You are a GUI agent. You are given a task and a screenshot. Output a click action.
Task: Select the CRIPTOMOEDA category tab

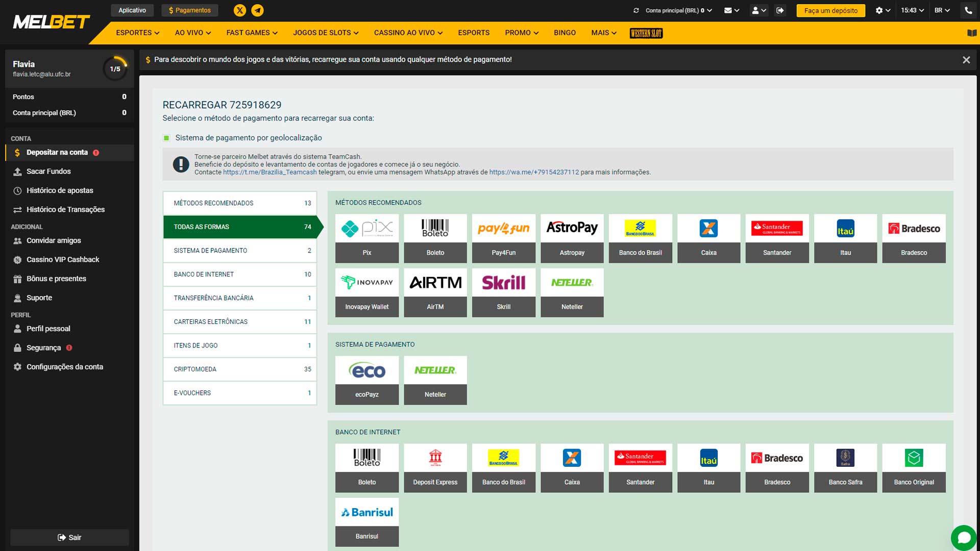[239, 369]
